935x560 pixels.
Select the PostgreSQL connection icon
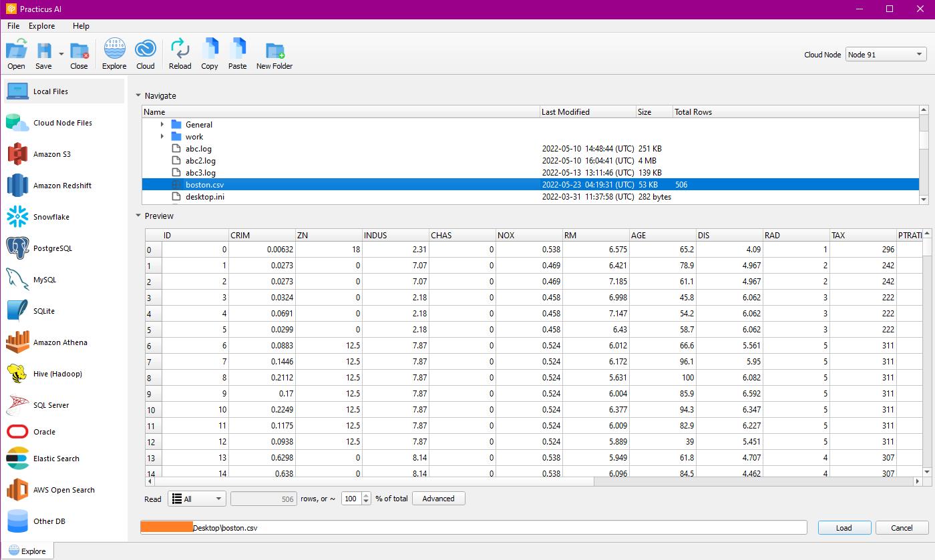17,248
